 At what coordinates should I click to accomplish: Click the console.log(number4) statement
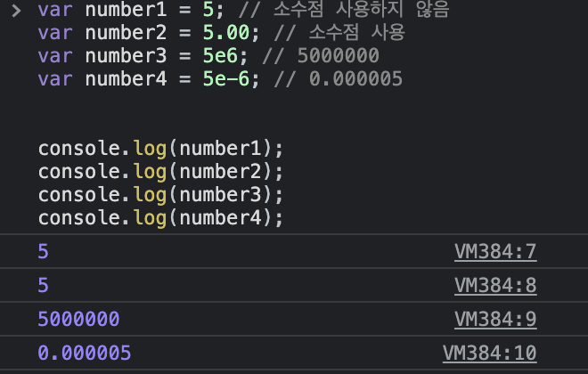point(160,218)
